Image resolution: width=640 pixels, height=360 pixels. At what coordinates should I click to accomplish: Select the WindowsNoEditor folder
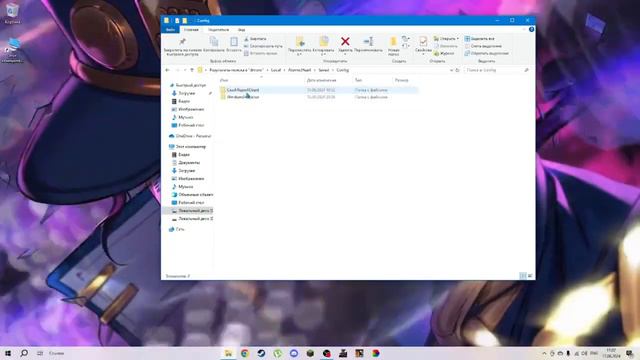[x=243, y=97]
